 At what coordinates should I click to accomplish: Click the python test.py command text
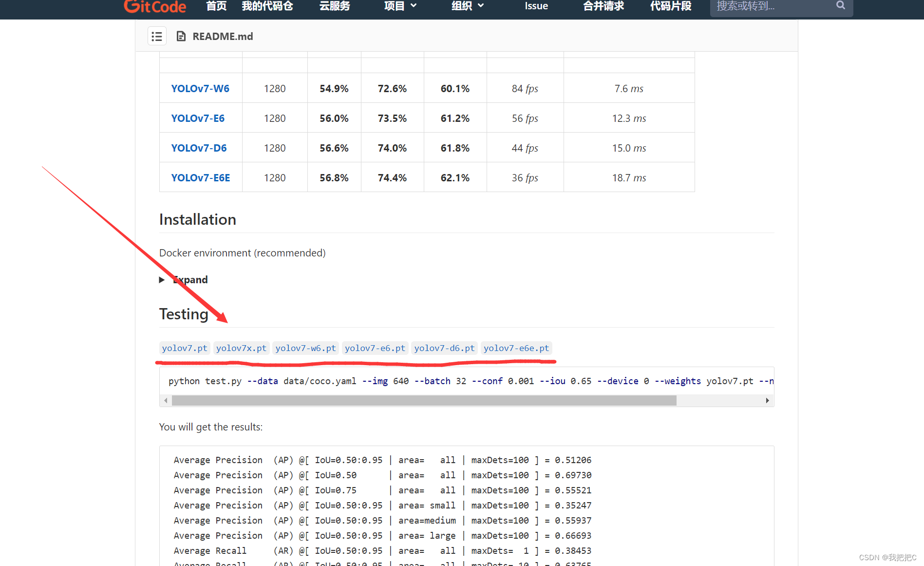[471, 381]
